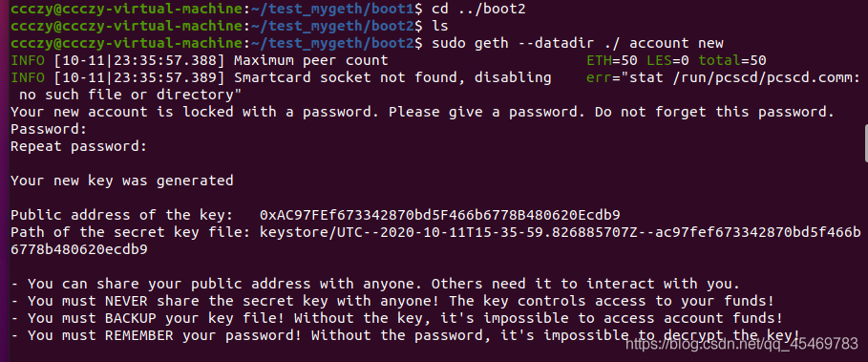Click the 'Your new account is locked' message

click(422, 112)
